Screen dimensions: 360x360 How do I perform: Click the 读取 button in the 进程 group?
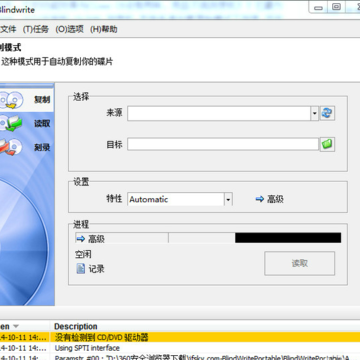click(x=300, y=263)
